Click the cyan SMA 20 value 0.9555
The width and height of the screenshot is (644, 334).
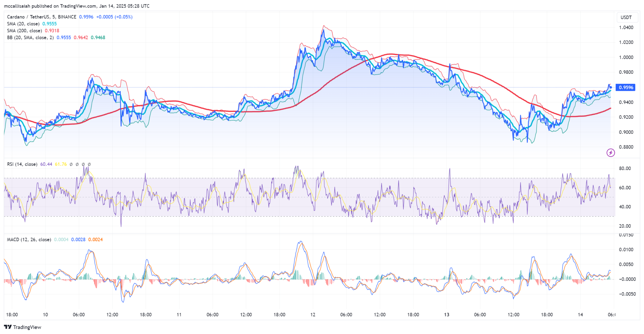tap(49, 24)
